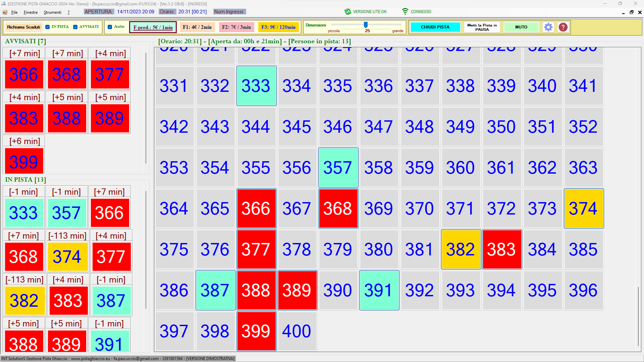Open the Strumenti menu
This screenshot has width=644, height=362.
[x=53, y=12]
